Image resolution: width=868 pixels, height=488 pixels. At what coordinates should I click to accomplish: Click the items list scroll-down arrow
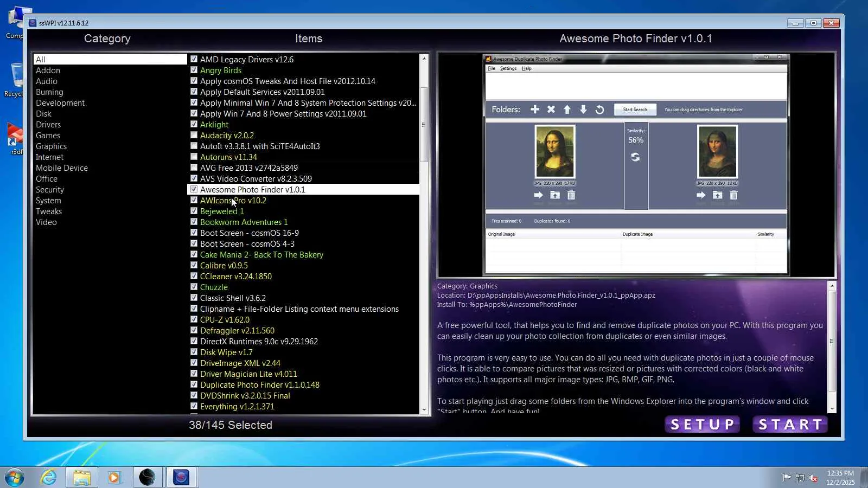[424, 410]
